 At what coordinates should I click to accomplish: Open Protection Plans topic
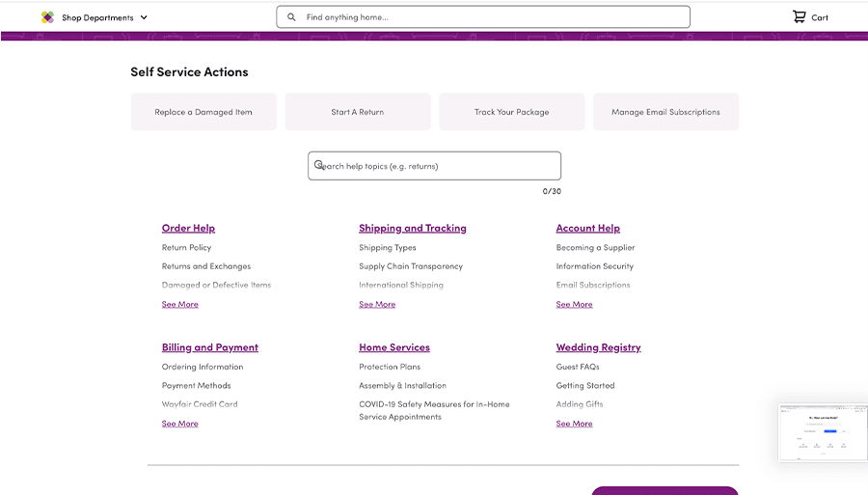coord(390,367)
